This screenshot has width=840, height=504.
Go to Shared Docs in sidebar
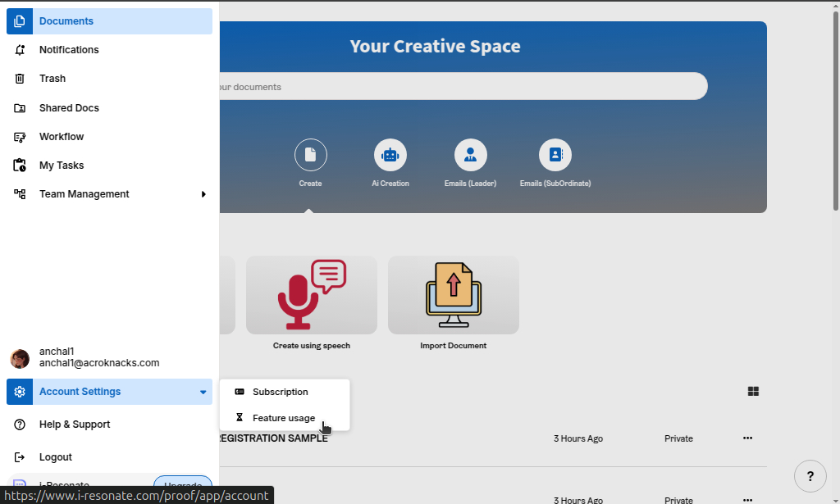point(69,108)
